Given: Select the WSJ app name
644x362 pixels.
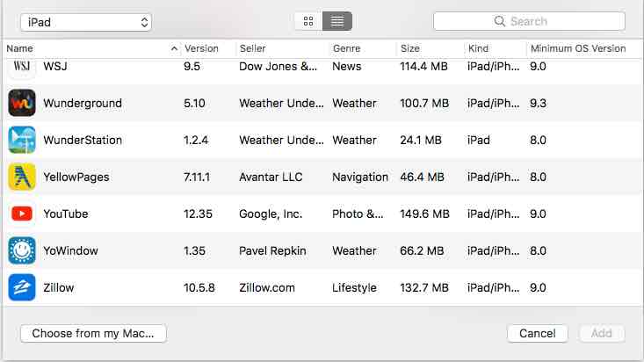Looking at the screenshot, I should click(55, 66).
